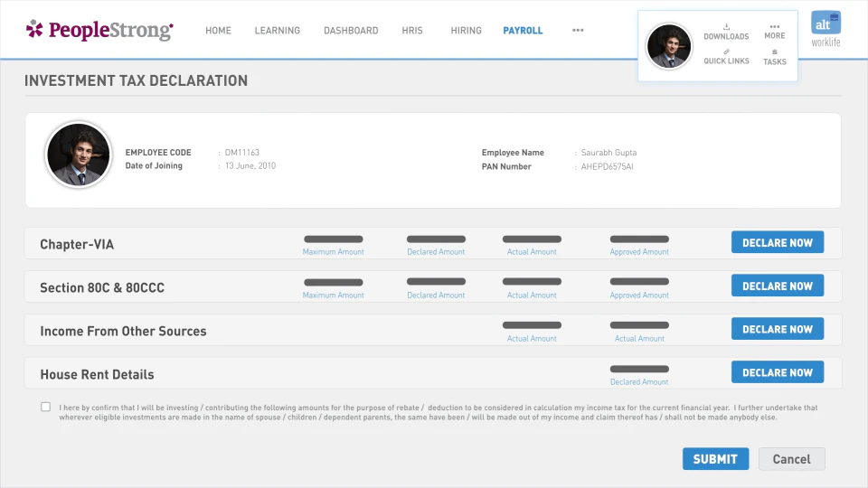868x488 pixels.
Task: Tick the investment confirmation checkbox
Action: pos(45,407)
